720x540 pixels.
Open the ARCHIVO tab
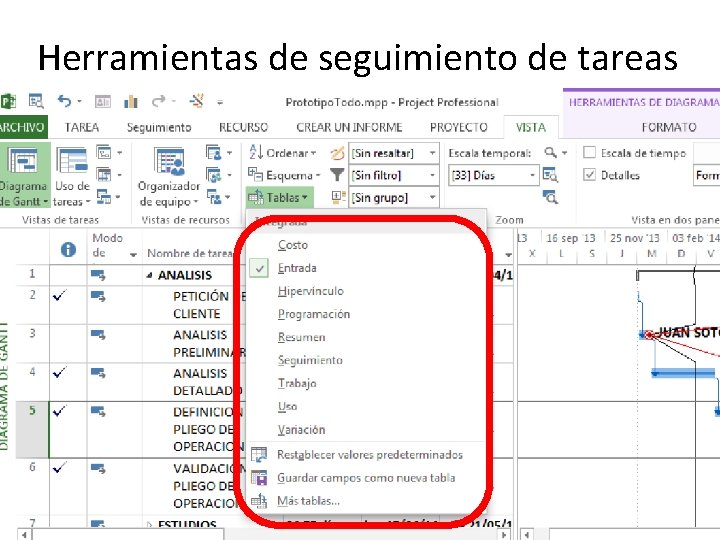pos(22,127)
